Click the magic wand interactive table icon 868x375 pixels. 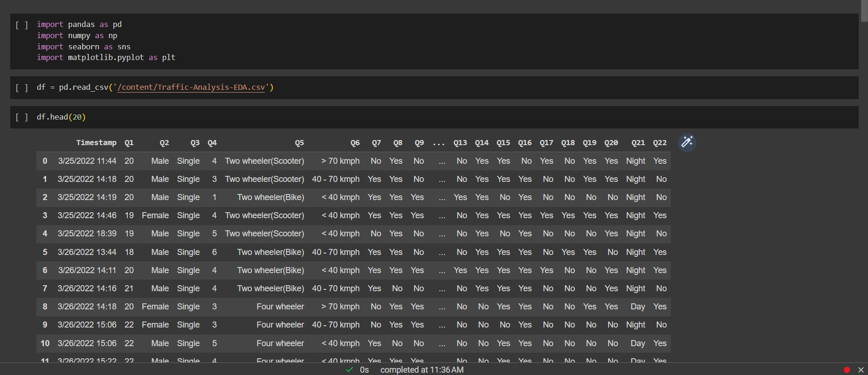(x=687, y=142)
